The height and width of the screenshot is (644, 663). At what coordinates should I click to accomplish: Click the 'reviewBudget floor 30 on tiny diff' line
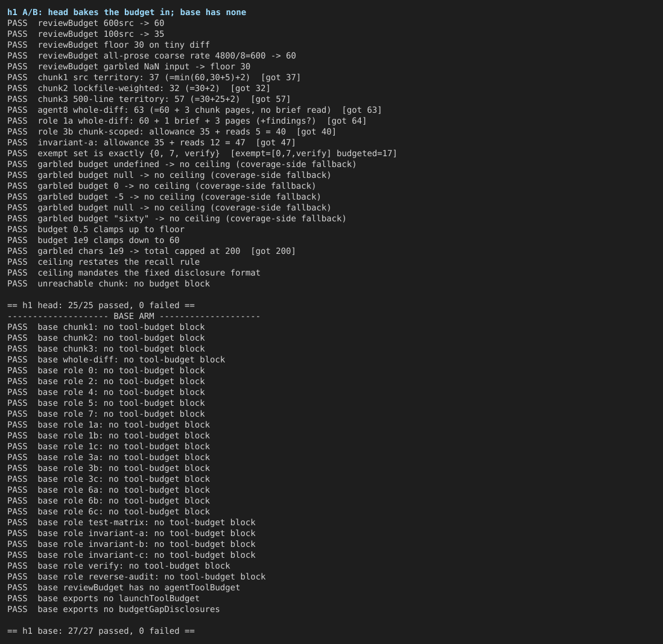tap(109, 45)
